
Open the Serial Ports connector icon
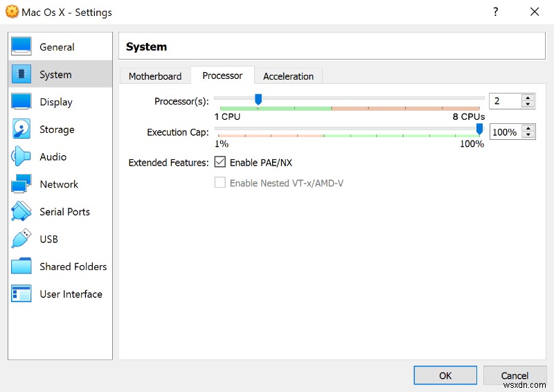[21, 211]
